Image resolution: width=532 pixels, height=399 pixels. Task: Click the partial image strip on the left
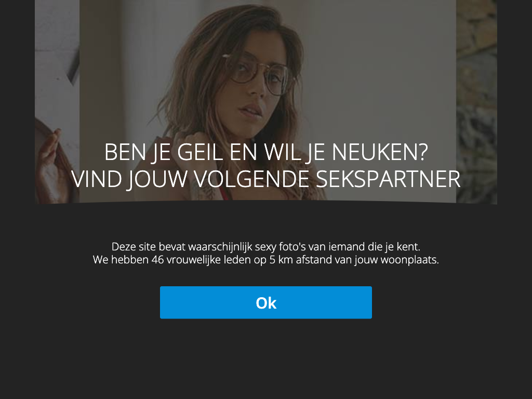(57, 102)
